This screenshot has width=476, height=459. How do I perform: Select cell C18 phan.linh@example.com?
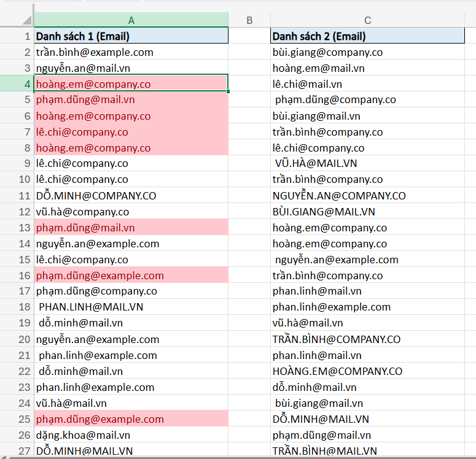(367, 307)
